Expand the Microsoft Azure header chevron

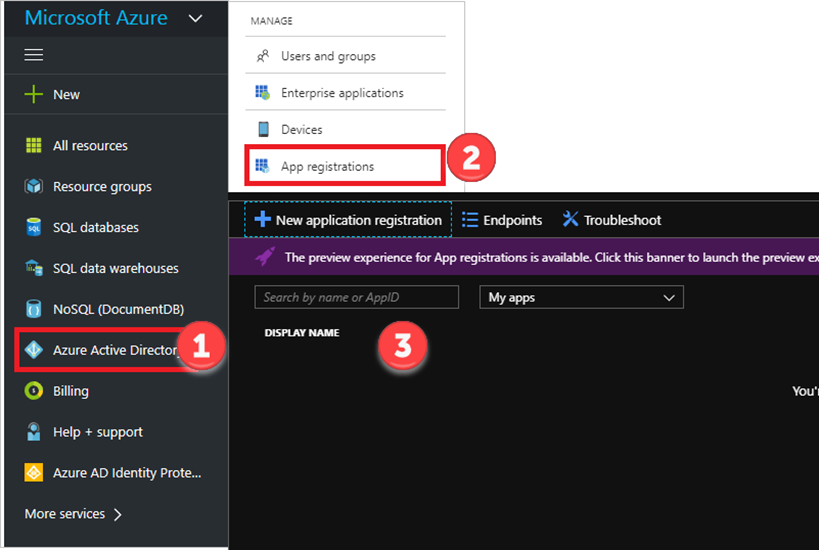pos(195,19)
